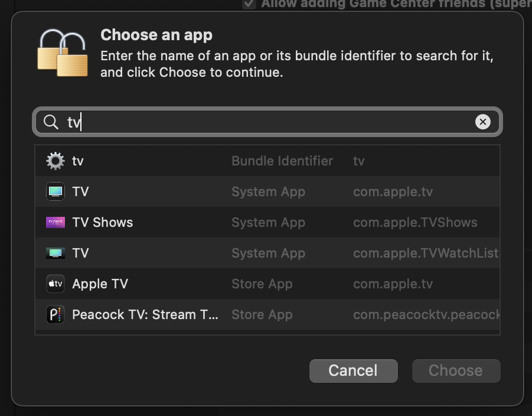This screenshot has height=416, width=532.
Task: Click the Choose button
Action: [x=456, y=370]
